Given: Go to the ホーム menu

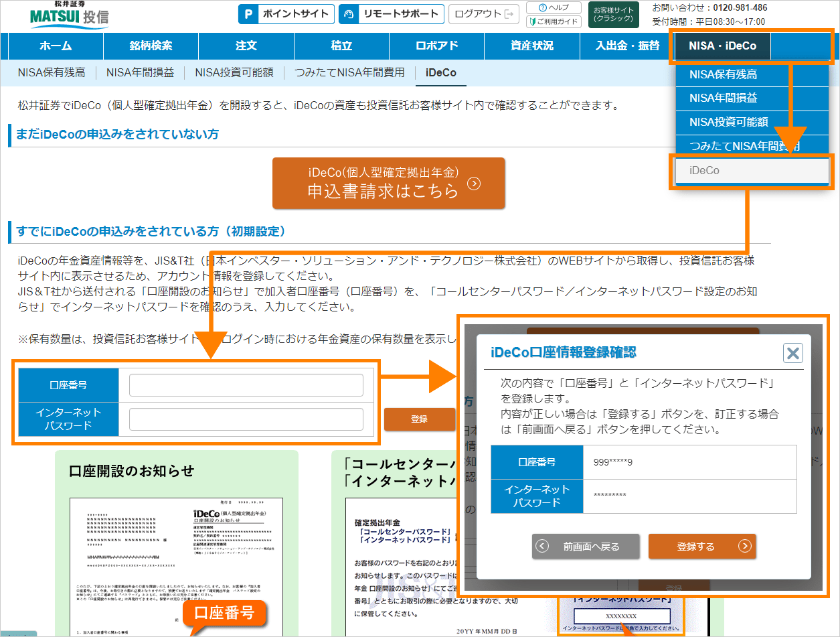Looking at the screenshot, I should coord(56,46).
